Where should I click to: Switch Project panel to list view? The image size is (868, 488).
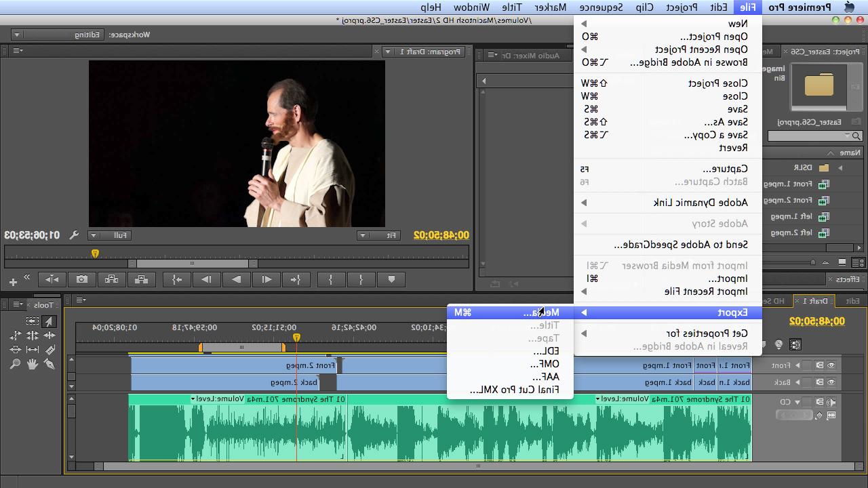pos(857,262)
